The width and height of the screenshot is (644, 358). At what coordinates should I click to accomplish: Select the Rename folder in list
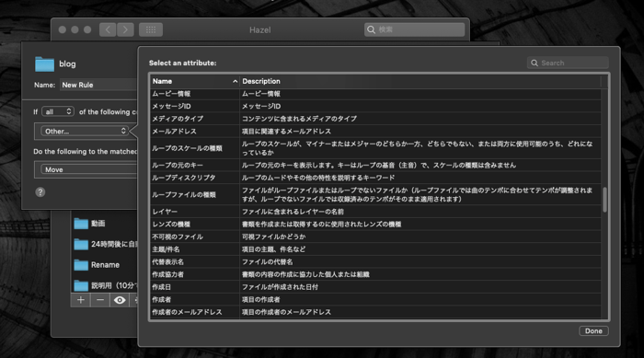[105, 265]
